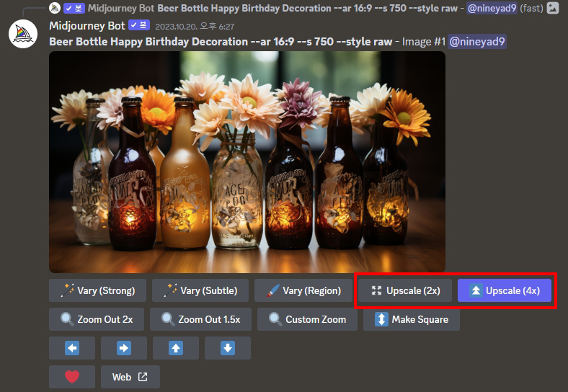This screenshot has width=568, height=392.
Task: Click the replied message prompt text at top
Action: 308,8
